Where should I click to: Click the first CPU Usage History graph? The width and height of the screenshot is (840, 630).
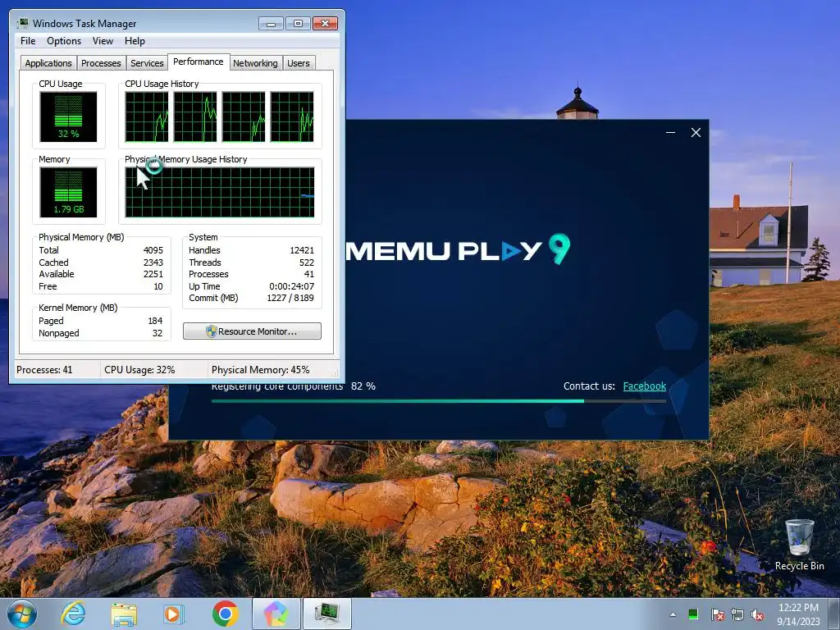tap(146, 116)
